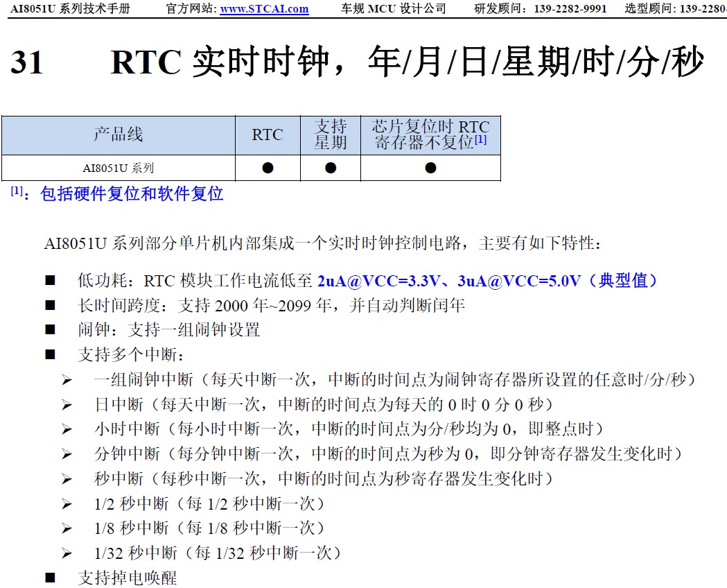Click the '芯片复位时 RTC 寄存器不复位' header cell
Image resolution: width=727 pixels, height=588 pixels.
point(431,135)
